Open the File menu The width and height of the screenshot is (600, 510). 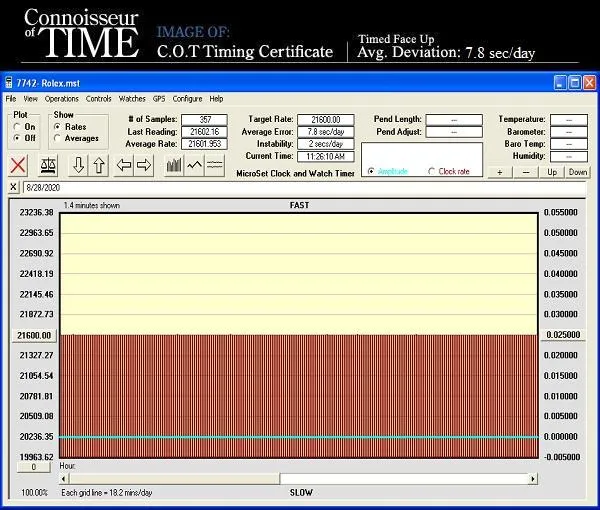click(11, 99)
